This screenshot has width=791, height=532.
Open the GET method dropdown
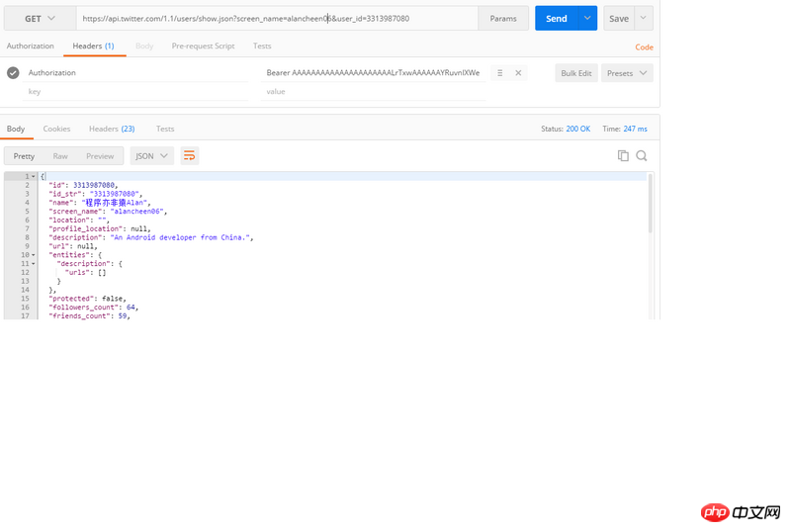[39, 18]
